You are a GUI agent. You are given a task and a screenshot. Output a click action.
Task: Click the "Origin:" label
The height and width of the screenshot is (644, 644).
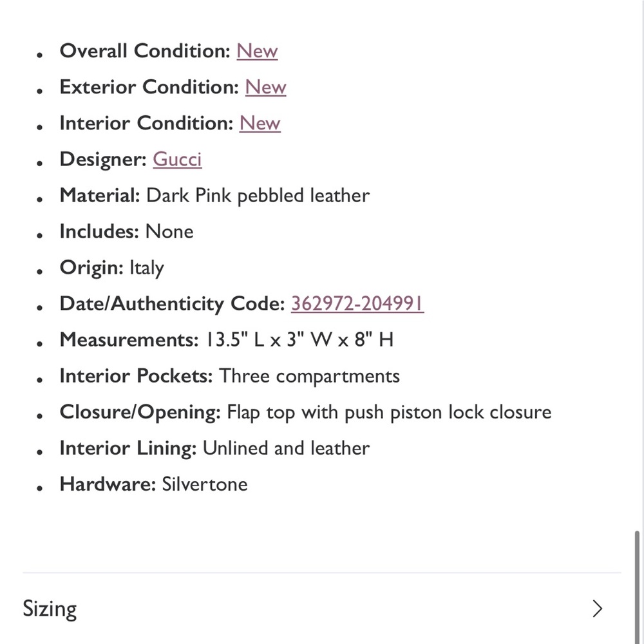click(91, 268)
